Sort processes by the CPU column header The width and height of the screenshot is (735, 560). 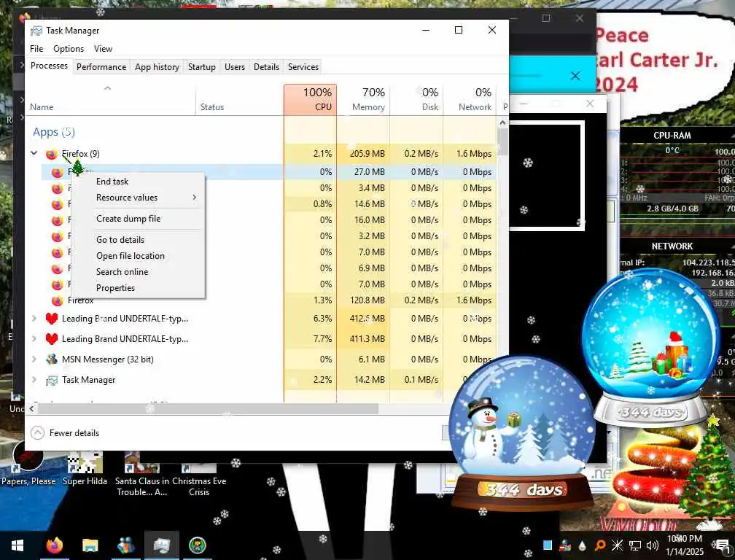point(310,99)
